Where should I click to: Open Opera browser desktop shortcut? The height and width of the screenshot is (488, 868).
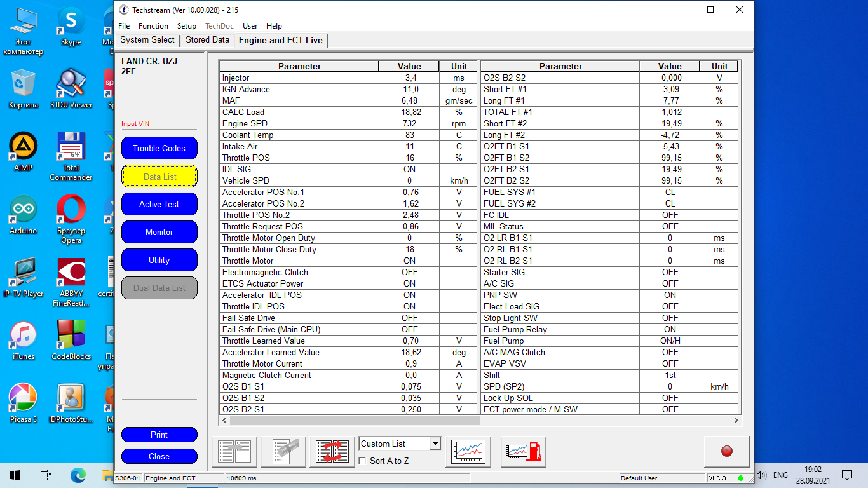(x=71, y=219)
